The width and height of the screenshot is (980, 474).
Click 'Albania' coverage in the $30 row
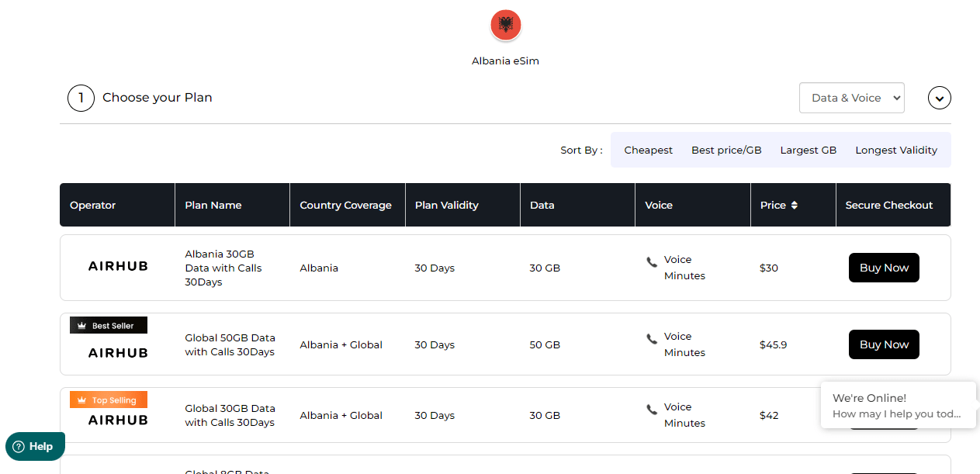(x=319, y=268)
